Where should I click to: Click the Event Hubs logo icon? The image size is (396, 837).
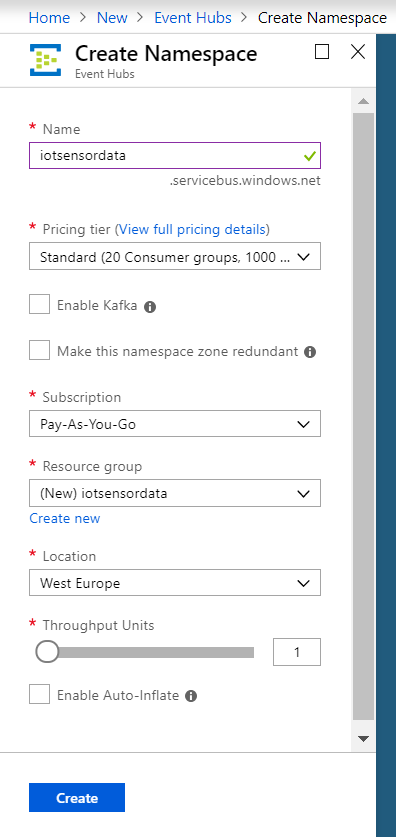pos(45,60)
